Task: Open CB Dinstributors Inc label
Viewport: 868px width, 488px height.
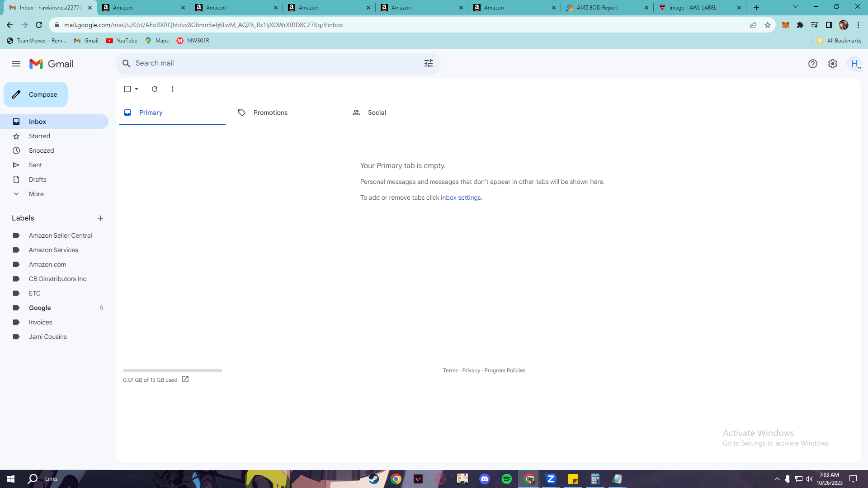Action: [54, 279]
